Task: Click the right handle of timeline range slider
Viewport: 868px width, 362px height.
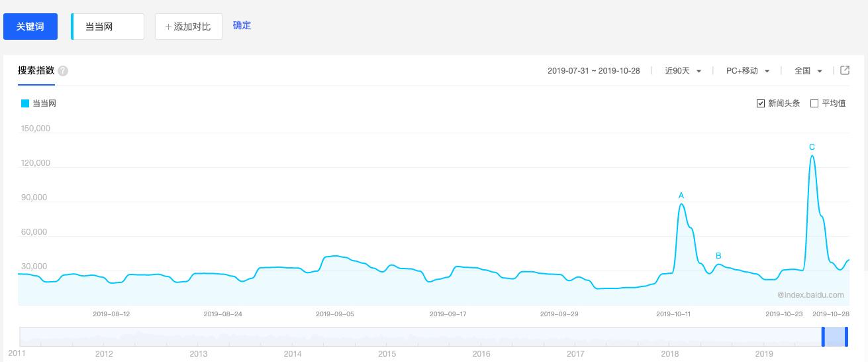Action: pyautogui.click(x=846, y=337)
